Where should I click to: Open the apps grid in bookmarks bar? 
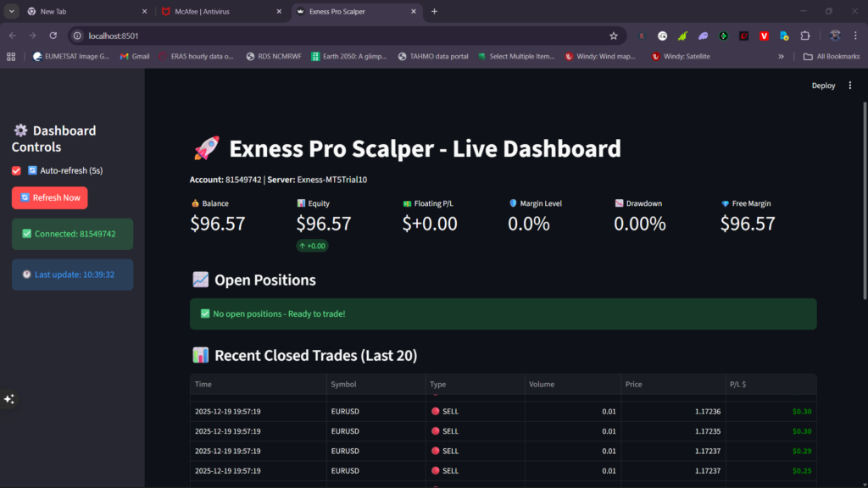[11, 57]
